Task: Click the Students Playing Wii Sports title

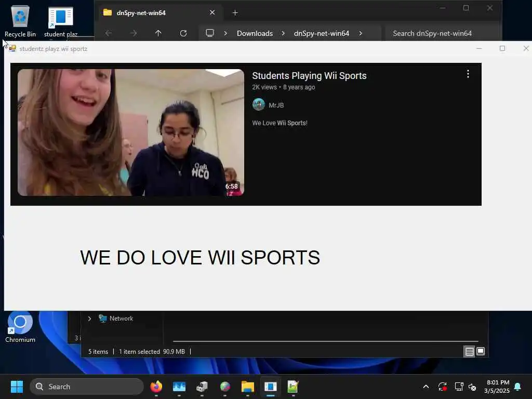Action: pyautogui.click(x=309, y=76)
